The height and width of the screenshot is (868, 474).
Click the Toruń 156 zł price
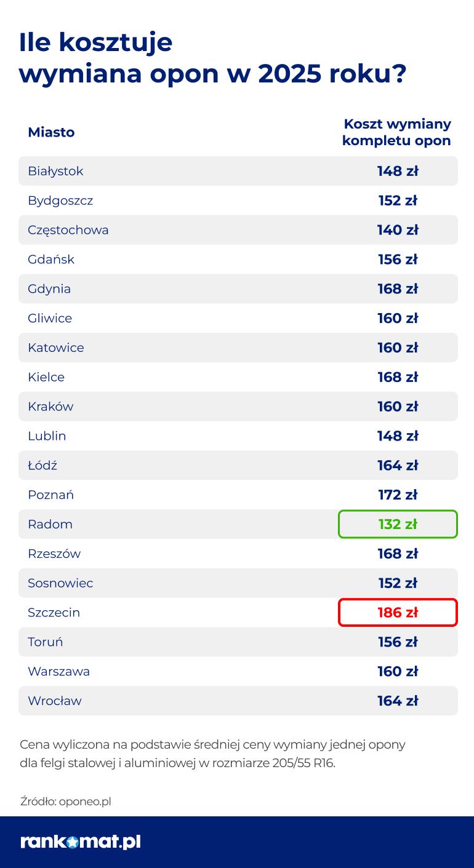click(398, 642)
